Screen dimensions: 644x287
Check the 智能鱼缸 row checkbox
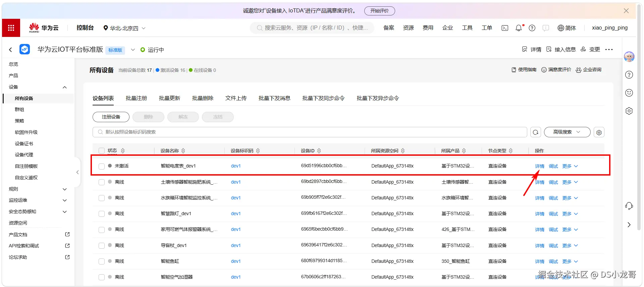point(102,261)
